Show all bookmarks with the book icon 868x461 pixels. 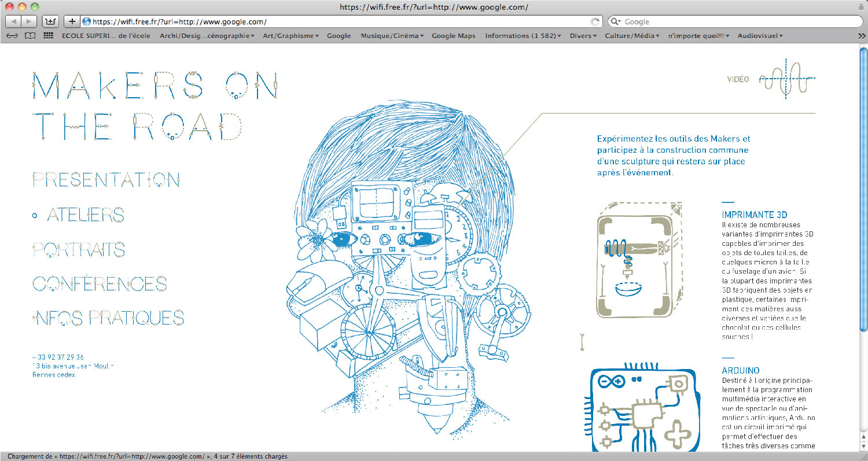pyautogui.click(x=30, y=36)
